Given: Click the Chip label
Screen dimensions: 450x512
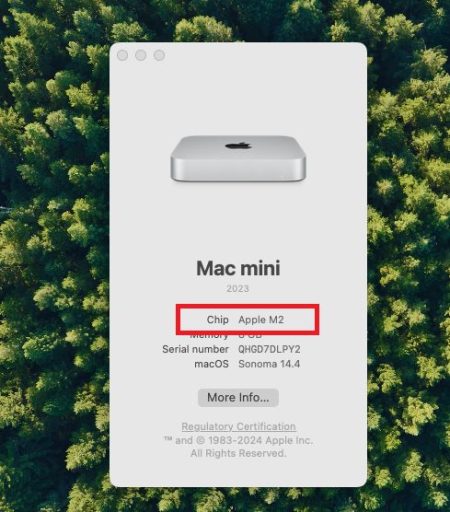Looking at the screenshot, I should point(218,319).
